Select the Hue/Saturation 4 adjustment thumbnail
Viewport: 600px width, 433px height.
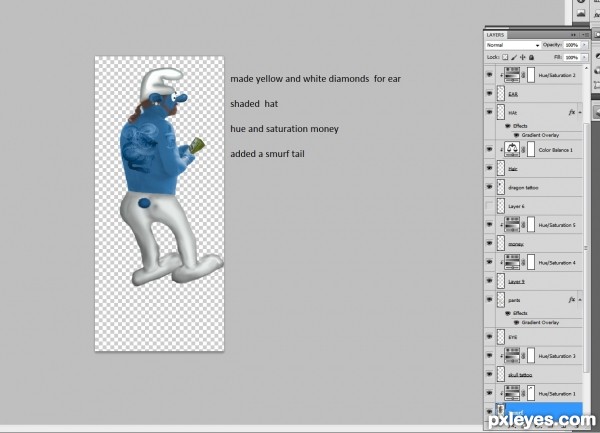click(x=512, y=262)
